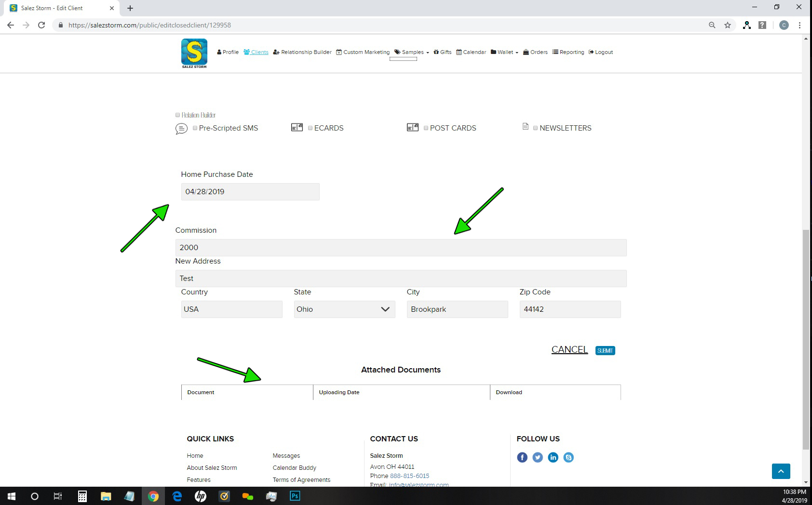Image resolution: width=812 pixels, height=505 pixels.
Task: Click the Salez Storm logo
Action: pyautogui.click(x=194, y=53)
